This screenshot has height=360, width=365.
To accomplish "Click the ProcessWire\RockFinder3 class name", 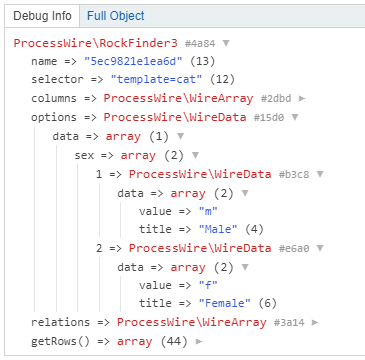I will (x=96, y=44).
